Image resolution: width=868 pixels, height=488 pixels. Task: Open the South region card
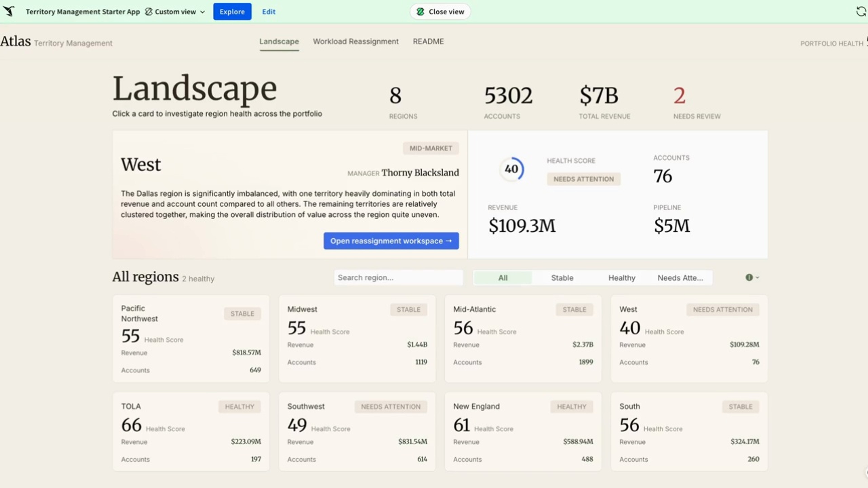(x=689, y=432)
